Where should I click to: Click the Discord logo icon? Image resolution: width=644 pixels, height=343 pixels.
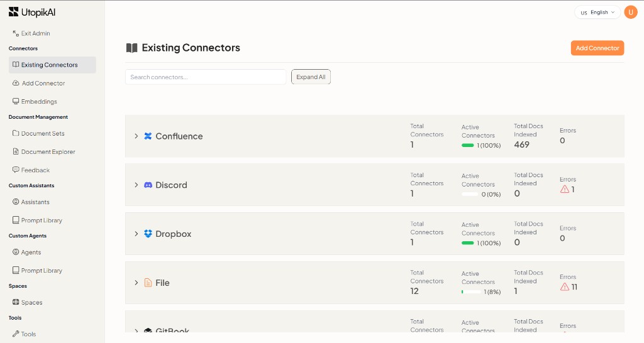click(148, 185)
